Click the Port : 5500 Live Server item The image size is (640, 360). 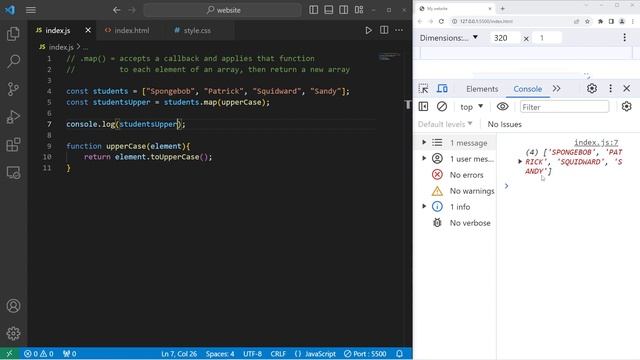pyautogui.click(x=365, y=354)
